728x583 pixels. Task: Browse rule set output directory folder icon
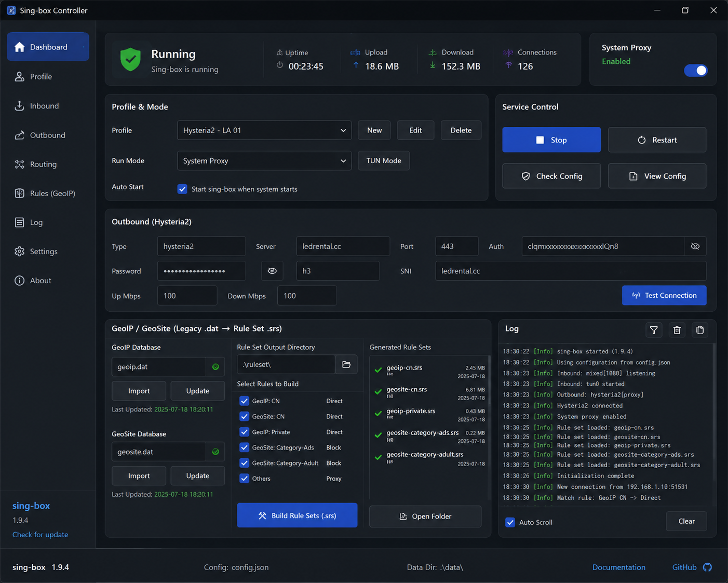[x=346, y=365]
